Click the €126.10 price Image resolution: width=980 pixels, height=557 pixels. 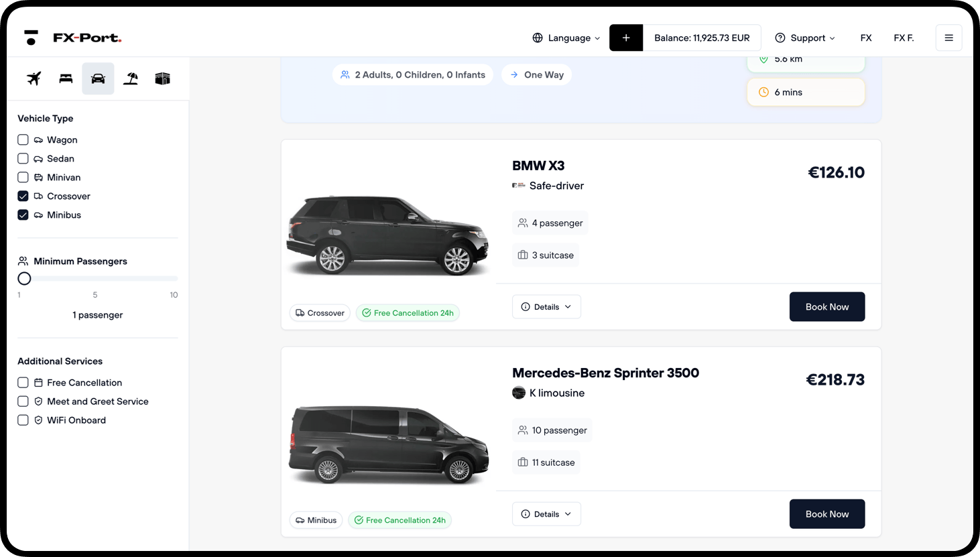(836, 172)
